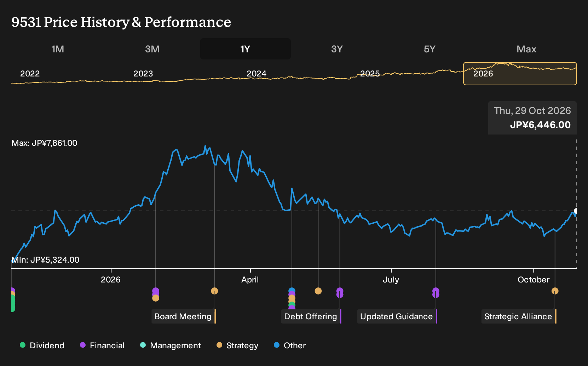Click the orange event dot above Strategic Alliance
This screenshot has height=366, width=588.
[555, 291]
